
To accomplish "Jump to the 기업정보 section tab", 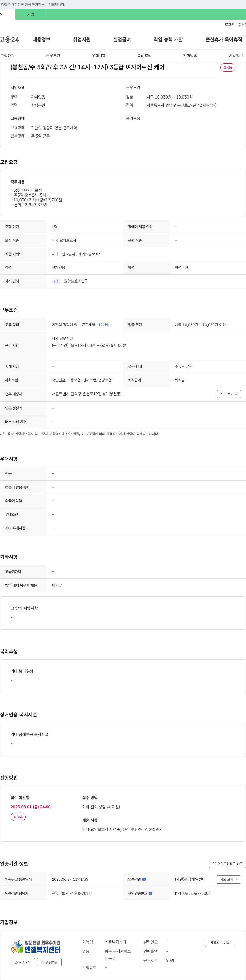I will pos(236,55).
